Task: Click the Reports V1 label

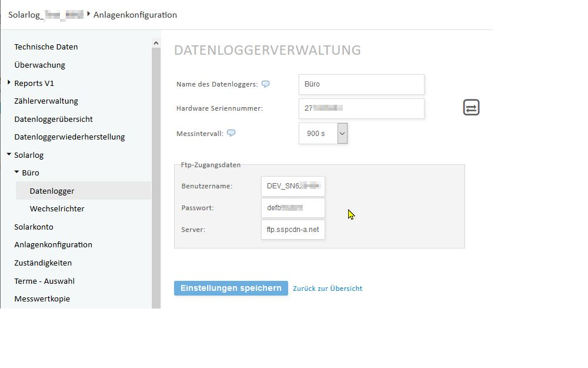Action: 34,83
